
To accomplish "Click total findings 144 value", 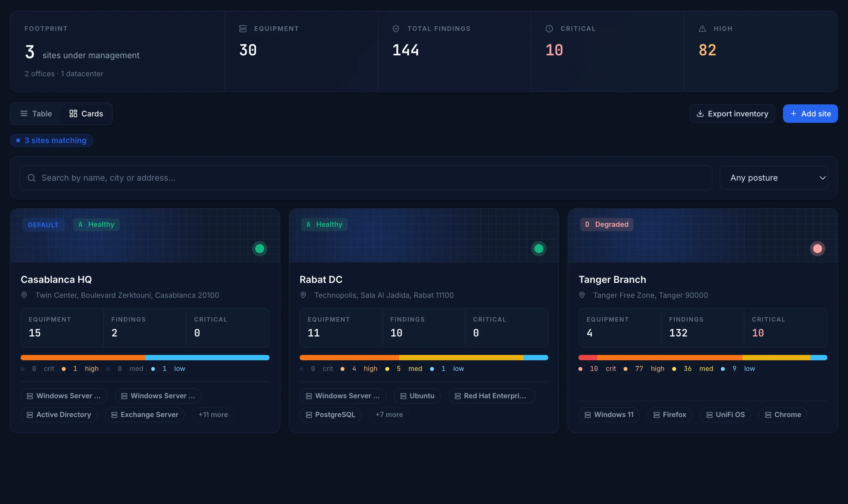I will [406, 50].
